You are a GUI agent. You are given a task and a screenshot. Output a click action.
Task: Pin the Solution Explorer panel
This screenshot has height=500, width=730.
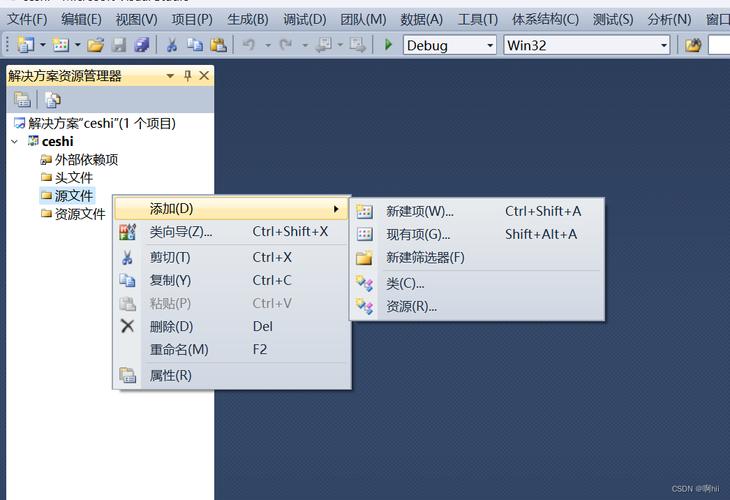click(188, 75)
